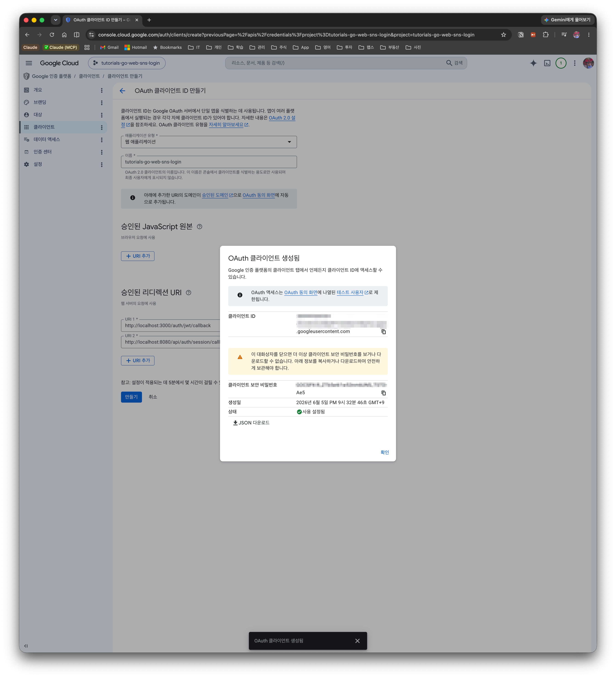Screen dimensions: 616x678
Task: Open kebab menu next to 브랜딩
Action: [x=102, y=103]
